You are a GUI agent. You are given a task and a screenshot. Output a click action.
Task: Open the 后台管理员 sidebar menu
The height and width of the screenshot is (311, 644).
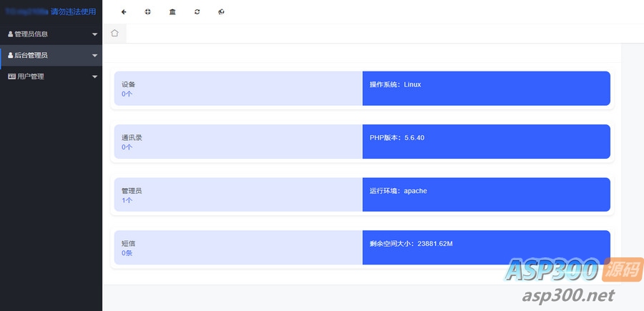(51, 55)
